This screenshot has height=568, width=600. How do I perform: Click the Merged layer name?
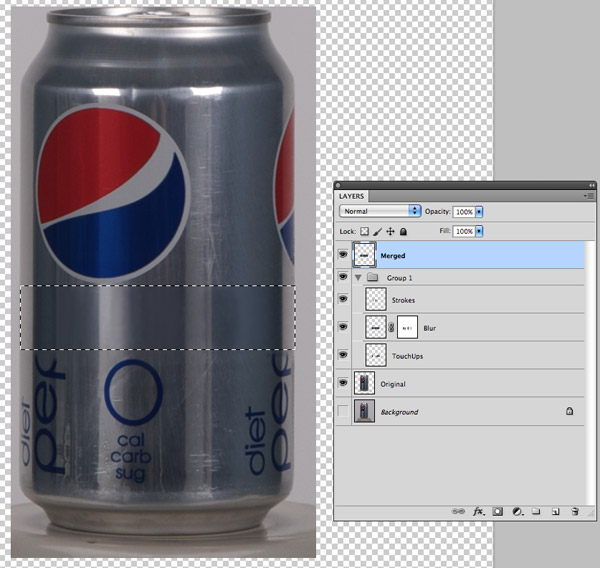coord(393,256)
